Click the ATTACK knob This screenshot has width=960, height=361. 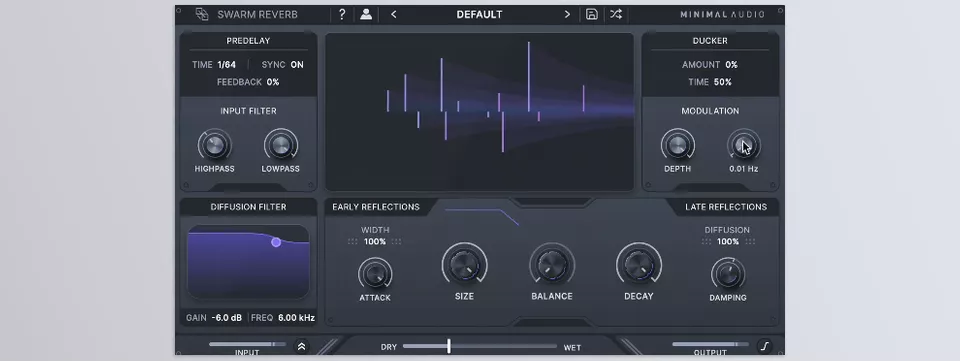[375, 274]
